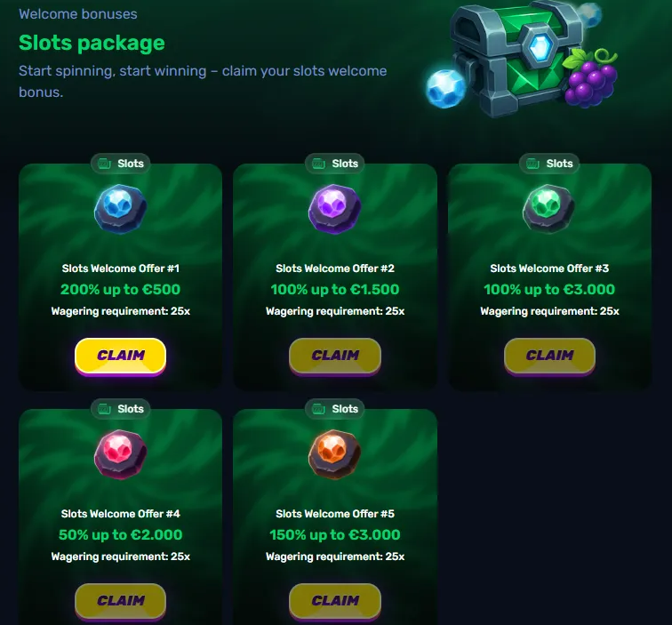Claim Slots Welcome Offer #3
Viewport: 672px width, 625px height.
click(x=549, y=357)
